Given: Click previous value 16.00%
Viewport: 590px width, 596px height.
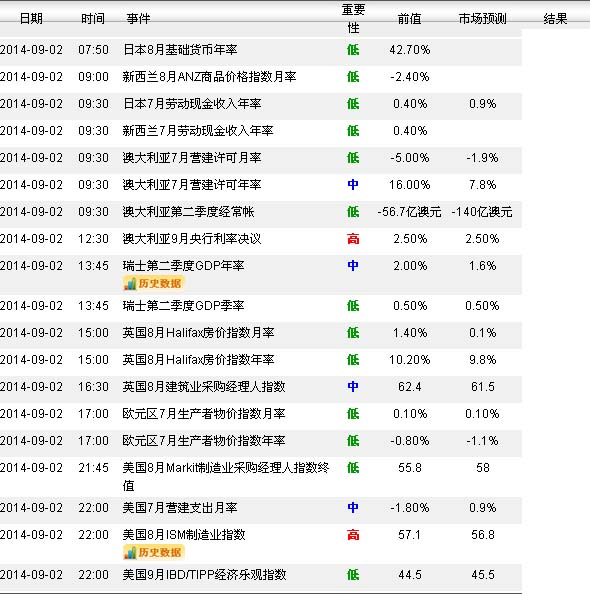Looking at the screenshot, I should (409, 185).
